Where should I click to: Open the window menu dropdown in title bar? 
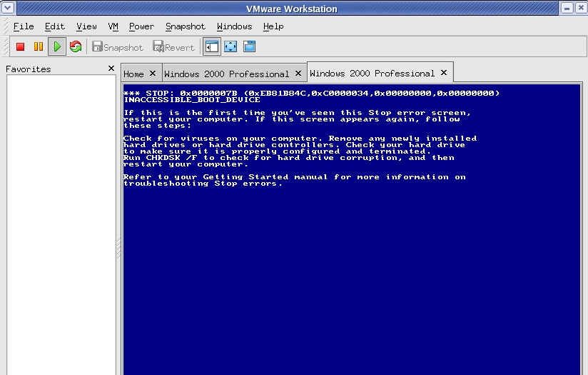click(8, 8)
